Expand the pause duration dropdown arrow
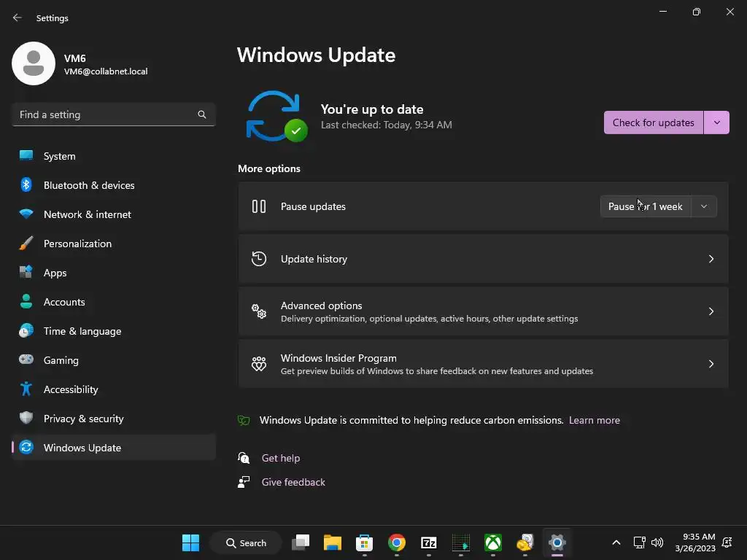 704,206
